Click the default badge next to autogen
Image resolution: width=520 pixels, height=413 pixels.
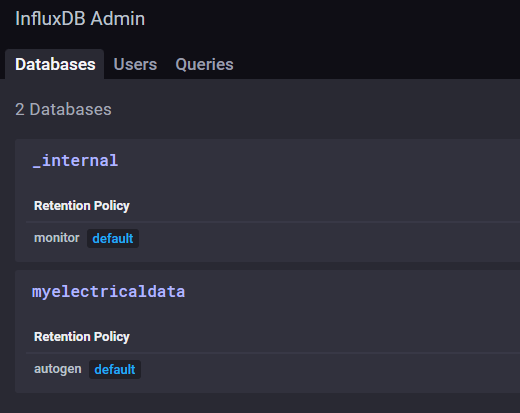coord(115,369)
